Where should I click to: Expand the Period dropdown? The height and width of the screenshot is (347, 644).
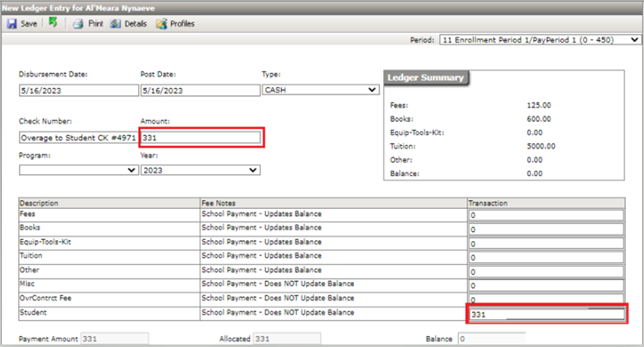pyautogui.click(x=540, y=40)
